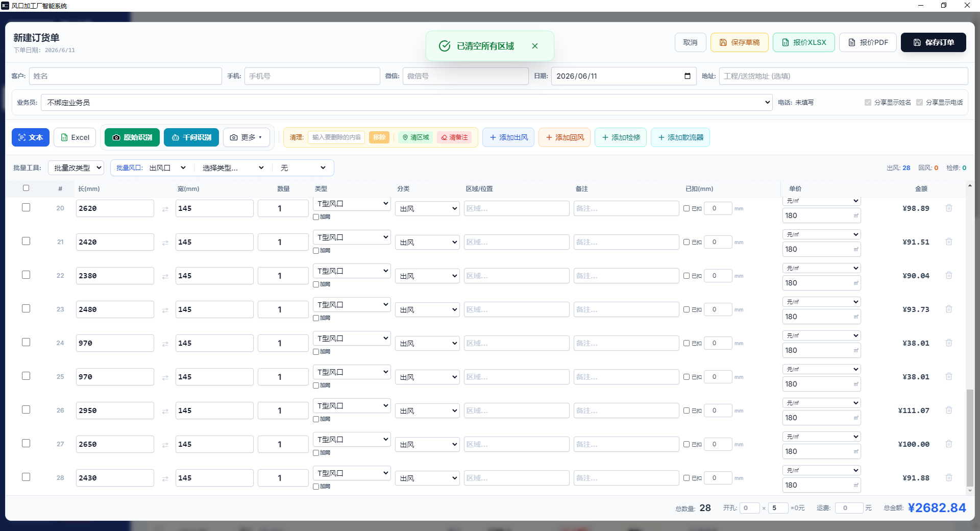Viewport: 980px width, 531px height.
Task: Click the table vertical scrollbar thumb
Action: tap(970, 438)
